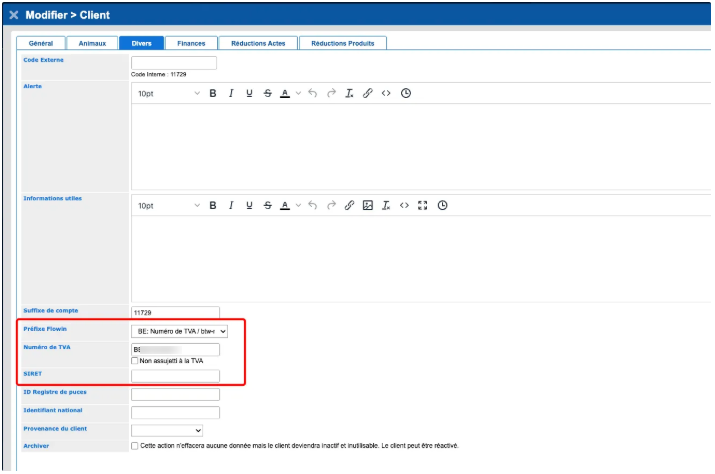The image size is (715, 474).
Task: Open source code view in Alerte editor
Action: click(x=386, y=93)
